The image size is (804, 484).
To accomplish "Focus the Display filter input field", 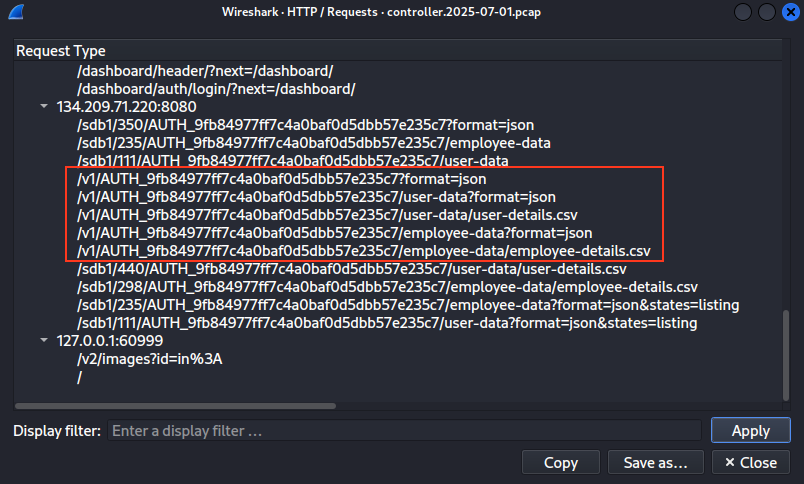I will 404,430.
